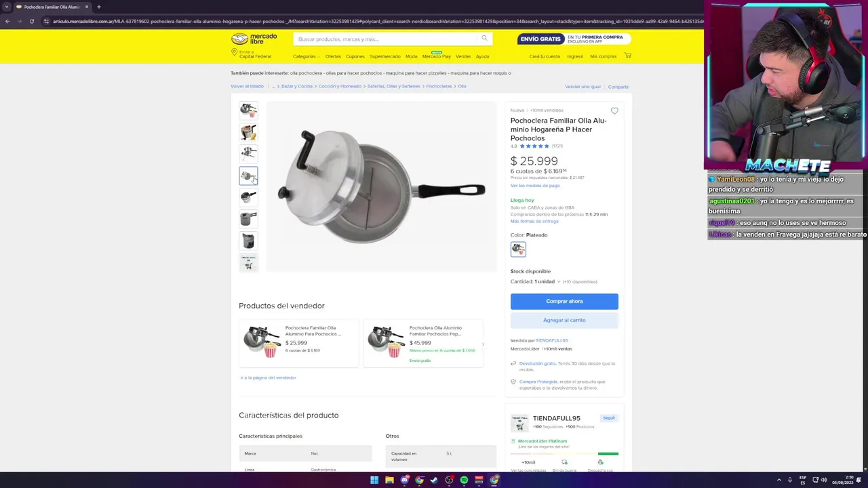Screen dimensions: 868x488
Task: Open the Bazar y Cocina breadcrumb
Action: pos(297,86)
